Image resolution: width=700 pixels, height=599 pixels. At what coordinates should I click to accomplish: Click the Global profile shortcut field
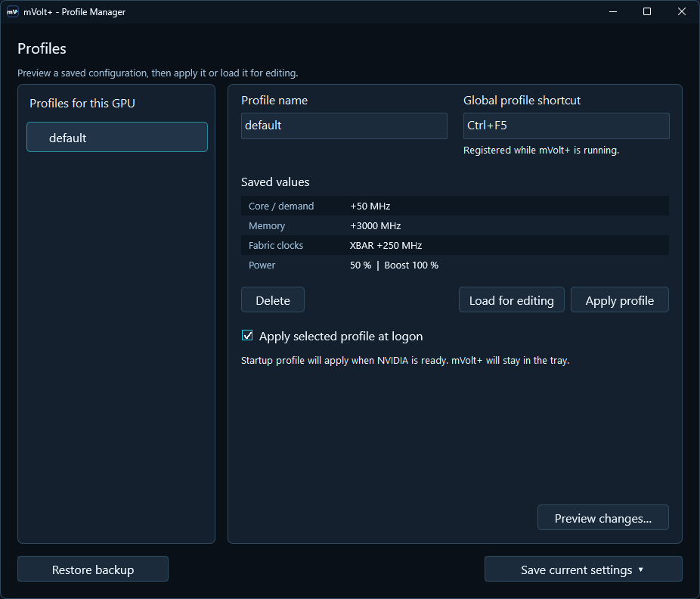(x=566, y=126)
